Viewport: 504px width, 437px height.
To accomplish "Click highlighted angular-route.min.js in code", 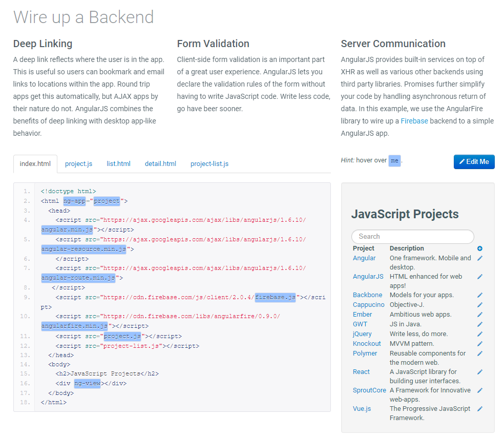I will 78,278.
